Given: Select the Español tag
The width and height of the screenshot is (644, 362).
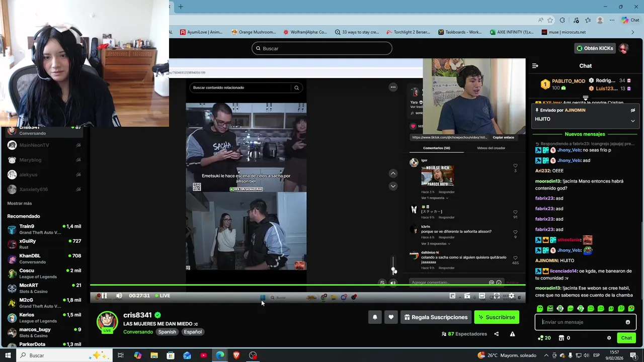Looking at the screenshot, I should pos(193,332).
